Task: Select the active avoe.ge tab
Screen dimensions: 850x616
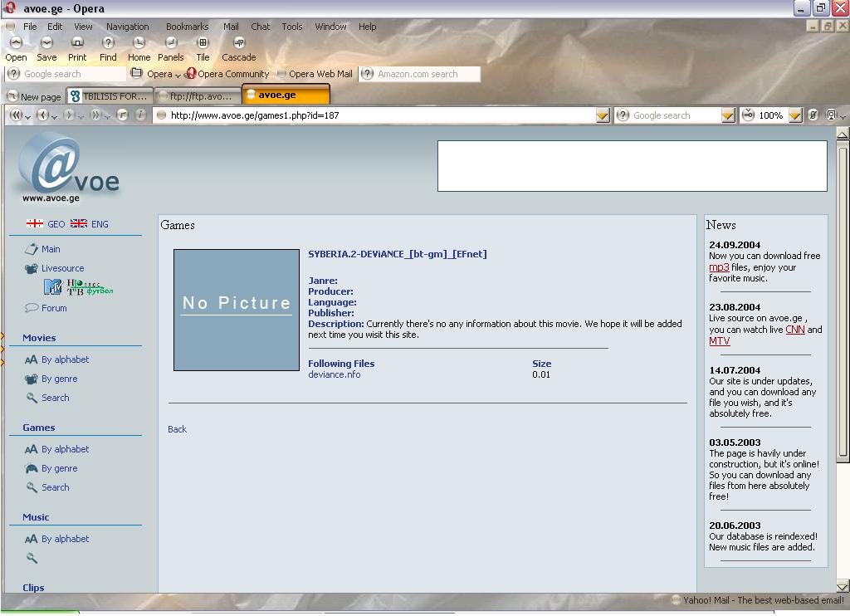Action: (286, 95)
